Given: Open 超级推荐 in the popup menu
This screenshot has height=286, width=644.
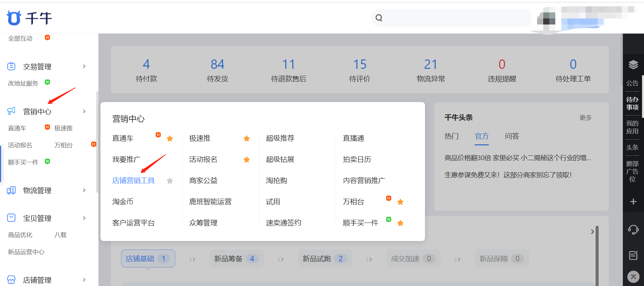Looking at the screenshot, I should (x=280, y=138).
